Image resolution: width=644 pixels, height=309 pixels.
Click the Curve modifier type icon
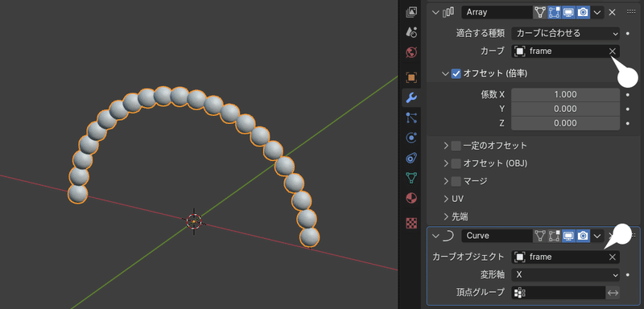click(448, 236)
